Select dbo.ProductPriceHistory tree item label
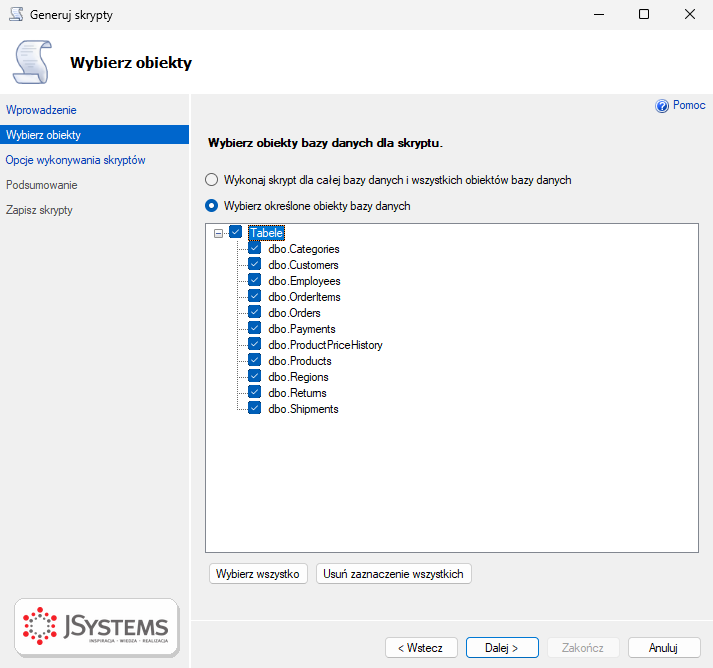 tap(326, 345)
